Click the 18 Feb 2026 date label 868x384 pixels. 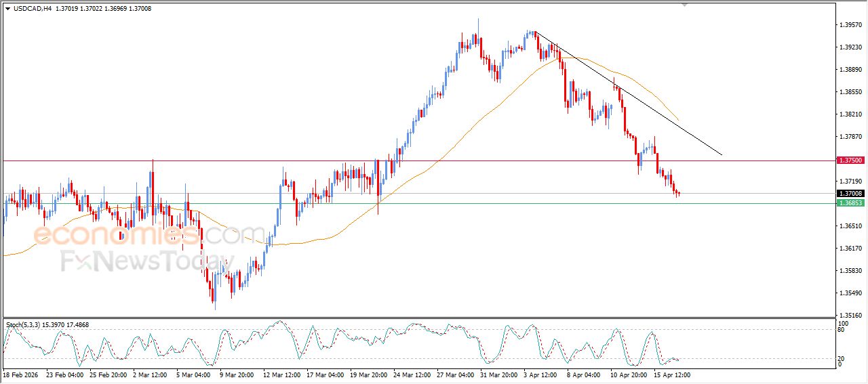pos(21,375)
